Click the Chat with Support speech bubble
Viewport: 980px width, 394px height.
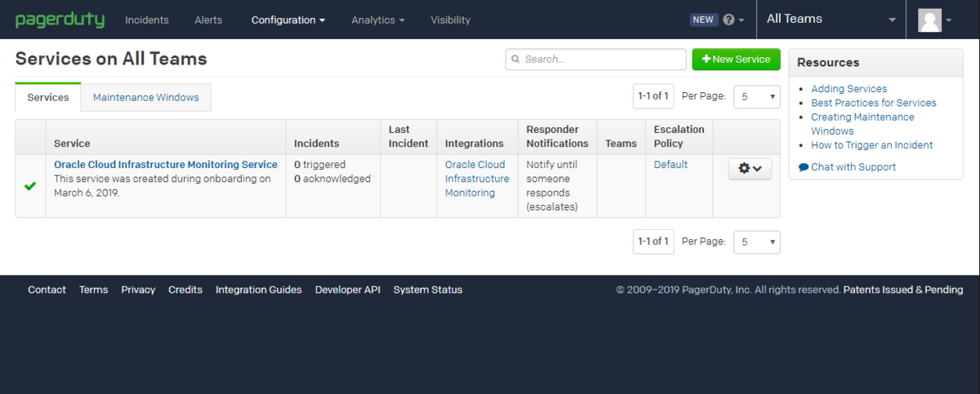pos(804,167)
